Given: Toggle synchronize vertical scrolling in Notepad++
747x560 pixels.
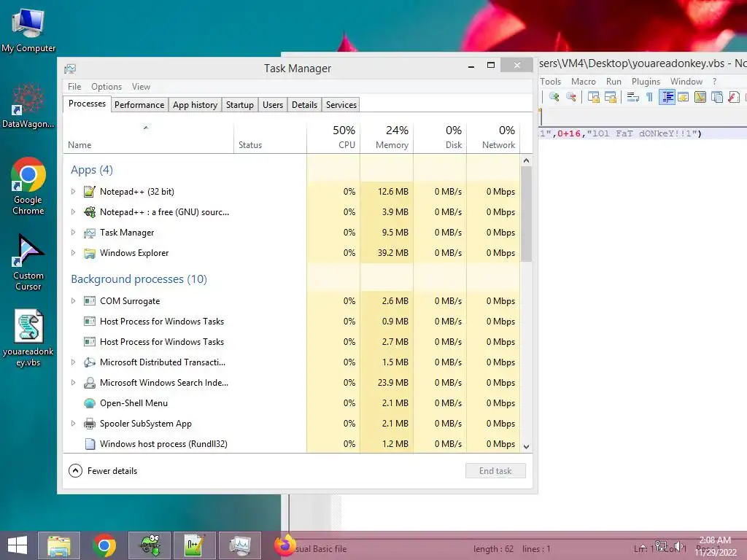Looking at the screenshot, I should coord(593,97).
